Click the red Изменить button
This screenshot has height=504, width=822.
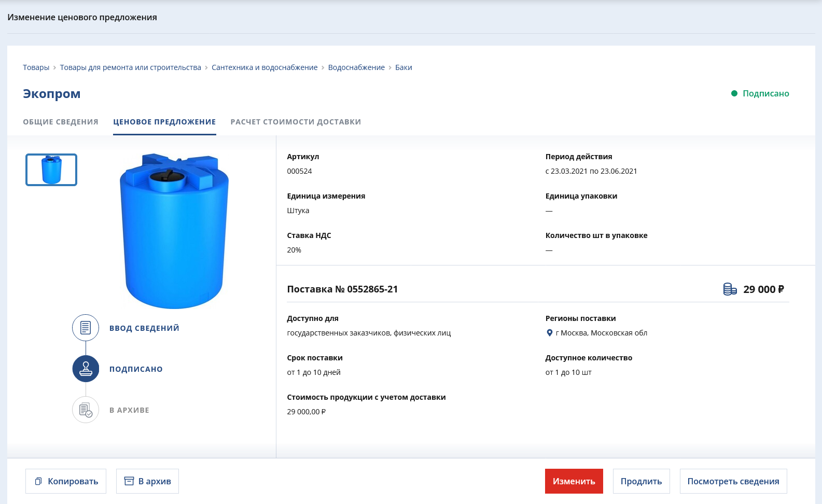(574, 481)
